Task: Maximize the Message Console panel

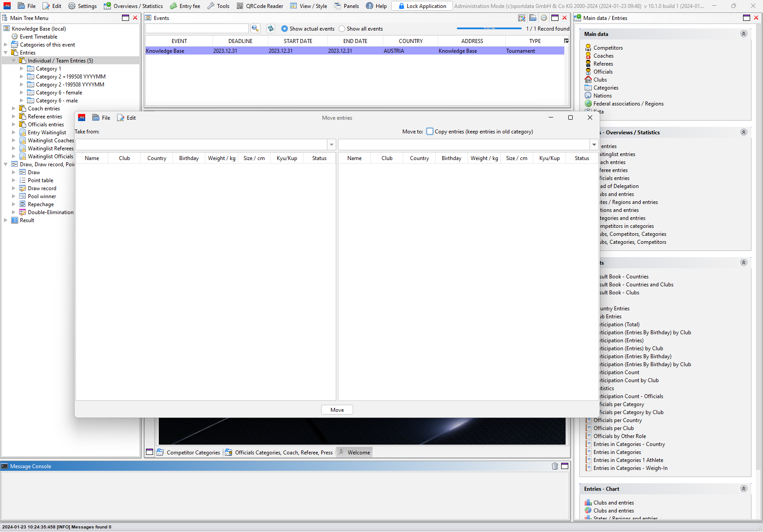Action: [x=565, y=466]
